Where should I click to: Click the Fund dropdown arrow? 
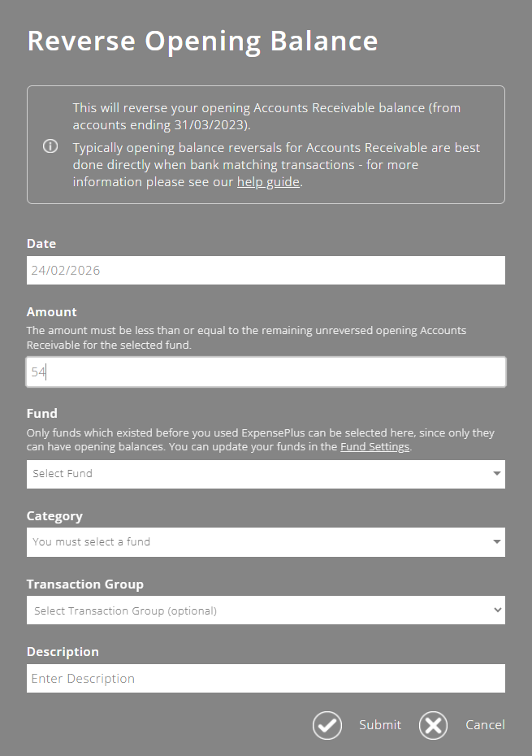(x=495, y=474)
